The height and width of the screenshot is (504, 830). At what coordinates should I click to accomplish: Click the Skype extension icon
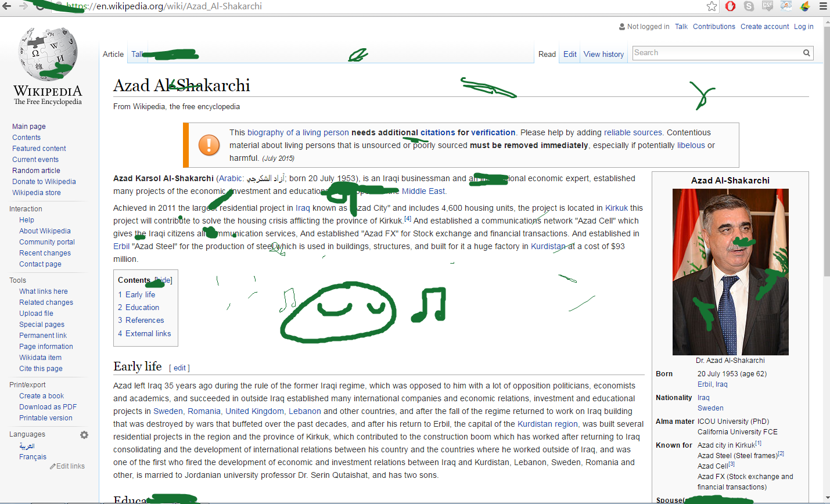click(x=749, y=6)
